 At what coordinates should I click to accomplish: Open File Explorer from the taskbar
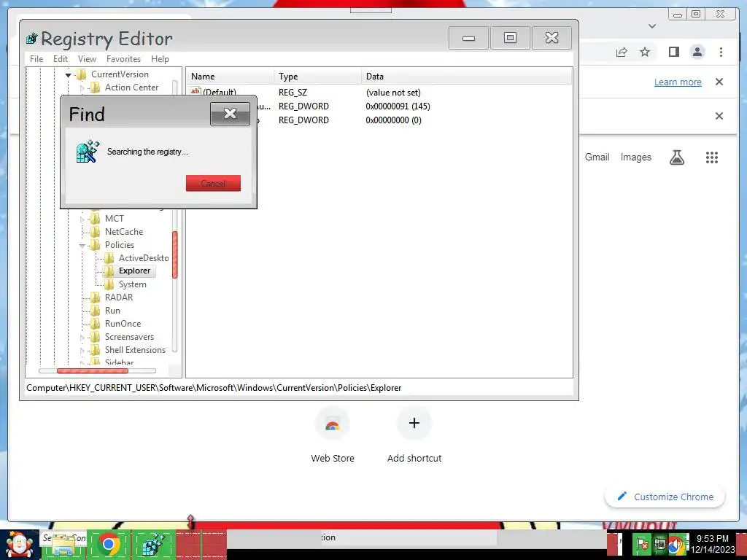coord(63,545)
